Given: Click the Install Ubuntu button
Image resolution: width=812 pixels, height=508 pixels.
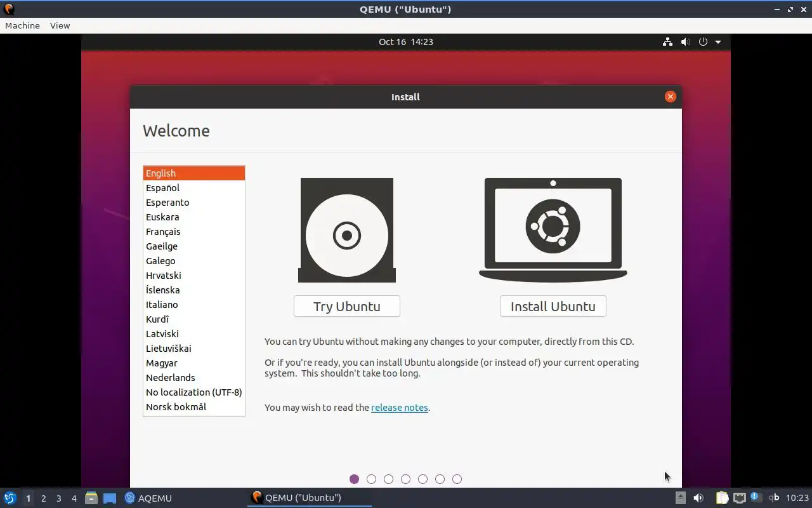Looking at the screenshot, I should tap(553, 306).
